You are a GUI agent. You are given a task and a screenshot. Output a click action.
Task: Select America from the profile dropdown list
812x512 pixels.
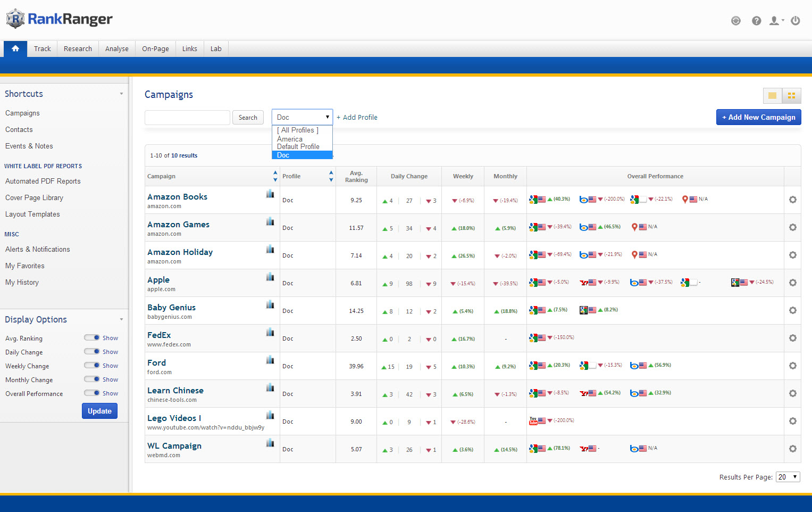290,139
